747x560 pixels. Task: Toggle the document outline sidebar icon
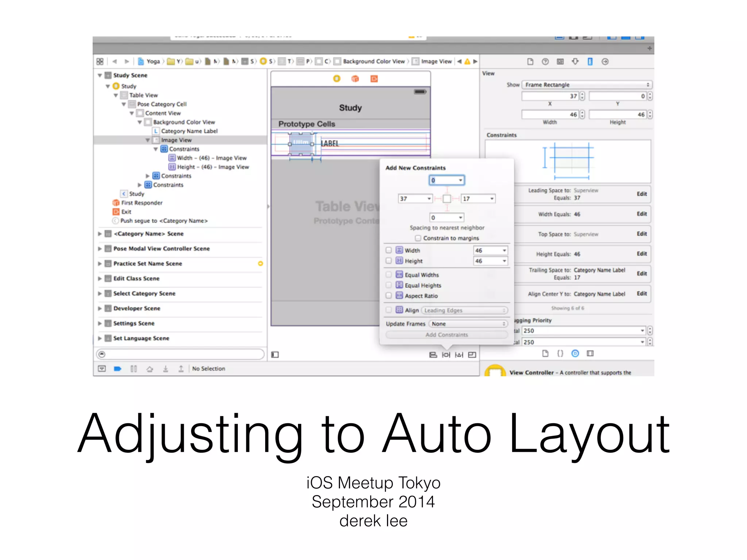275,355
